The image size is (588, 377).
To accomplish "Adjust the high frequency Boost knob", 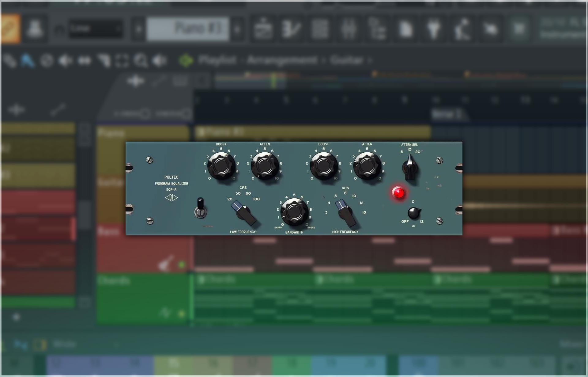I will coord(323,166).
